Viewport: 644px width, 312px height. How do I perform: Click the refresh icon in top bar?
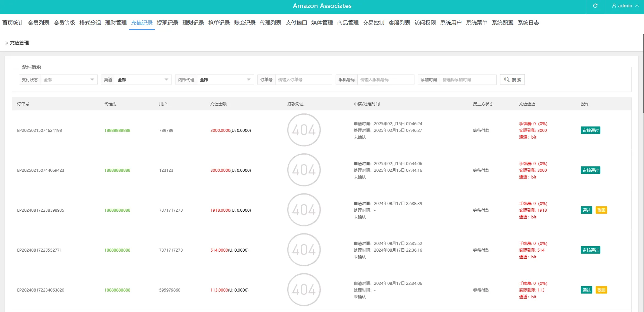[x=595, y=6]
